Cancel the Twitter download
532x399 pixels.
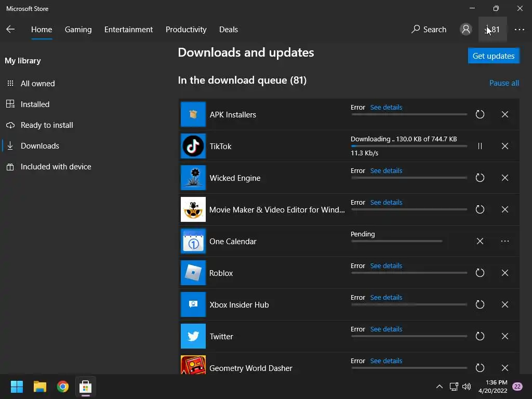pos(505,336)
